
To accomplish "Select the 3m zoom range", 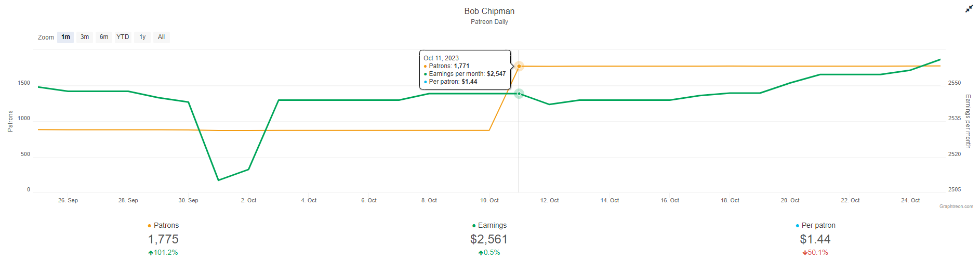I will (x=85, y=37).
